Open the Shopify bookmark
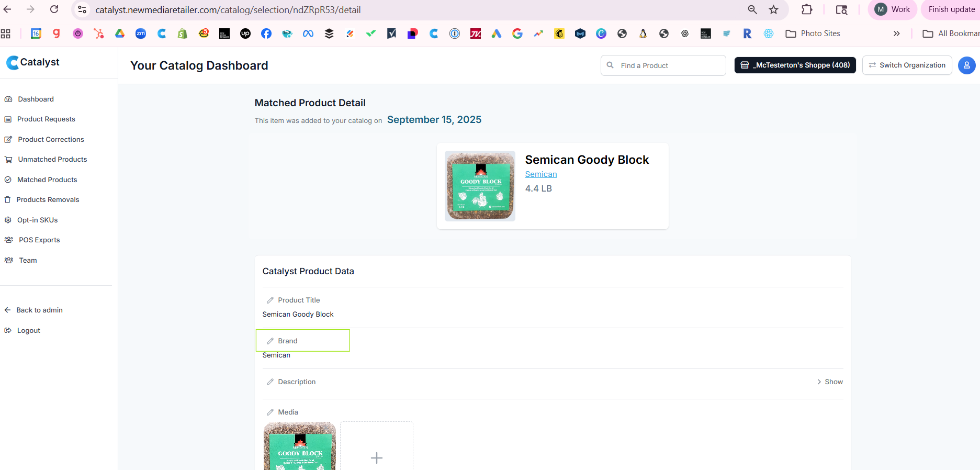This screenshot has height=470, width=980. [183, 33]
